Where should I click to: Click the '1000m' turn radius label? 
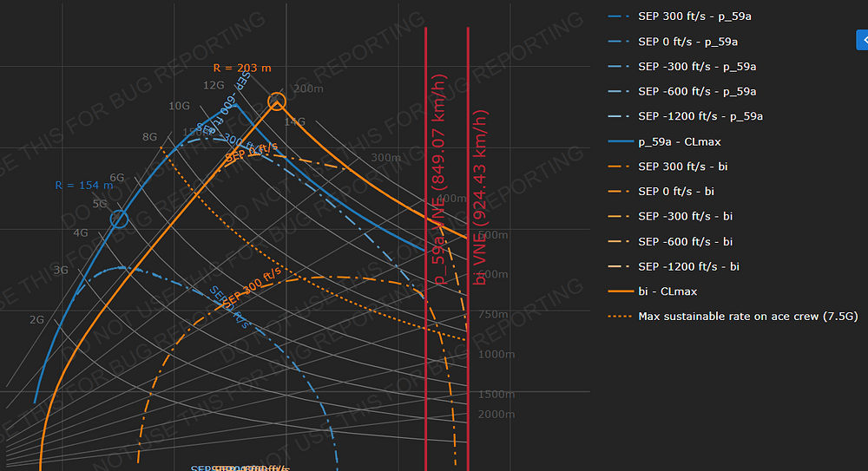coord(496,354)
